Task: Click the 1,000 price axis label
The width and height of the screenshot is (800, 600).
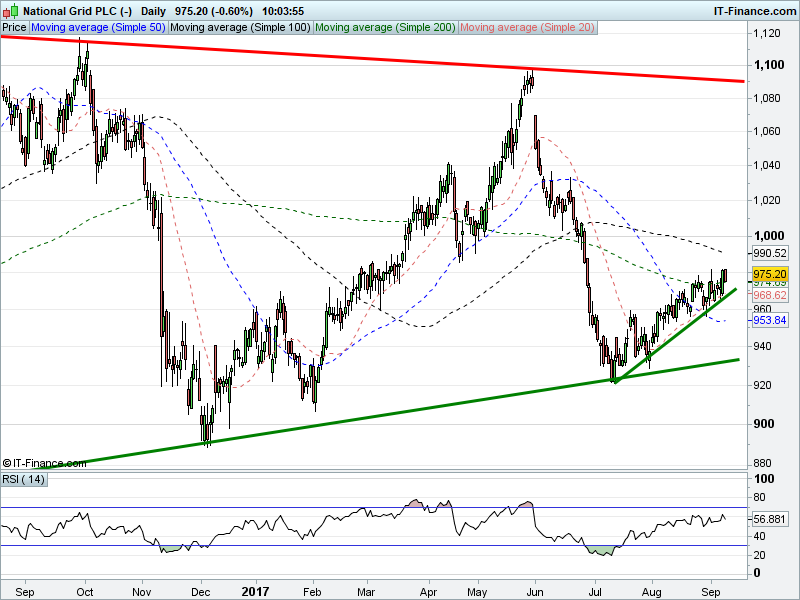Action: (x=769, y=236)
